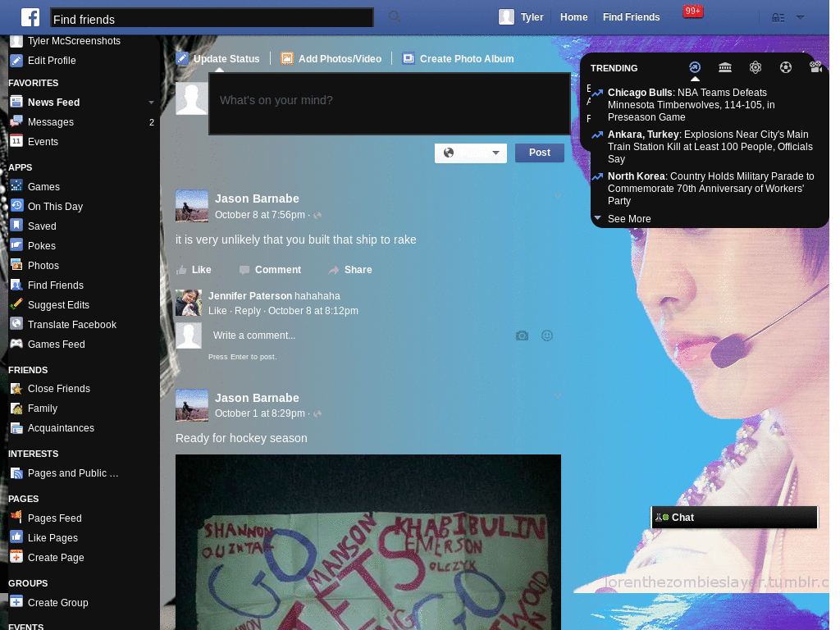Select the Politics trending filter icon
840x630 pixels.
pyautogui.click(x=725, y=67)
